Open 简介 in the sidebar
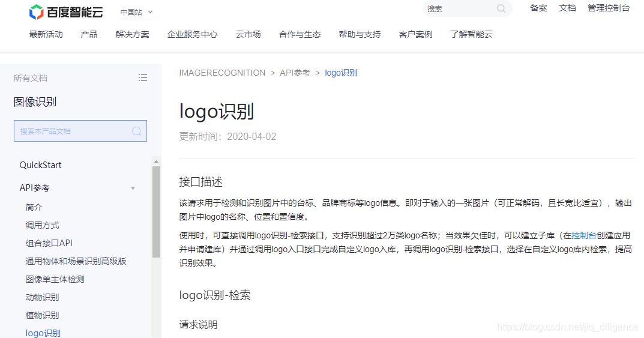 tap(34, 207)
